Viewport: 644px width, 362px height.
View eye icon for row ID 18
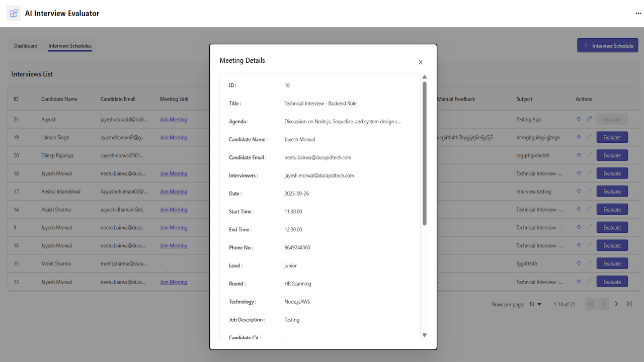579,173
